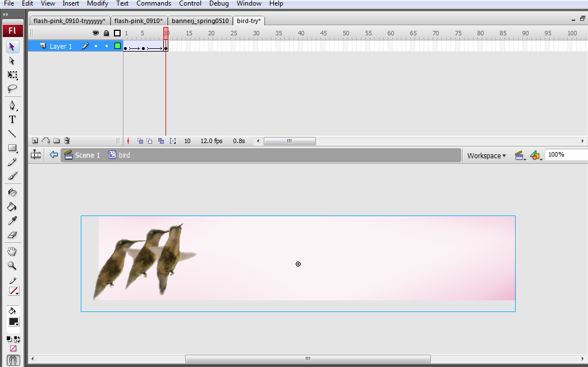The height and width of the screenshot is (367, 588).
Task: Open the Commands menu
Action: pos(154,3)
